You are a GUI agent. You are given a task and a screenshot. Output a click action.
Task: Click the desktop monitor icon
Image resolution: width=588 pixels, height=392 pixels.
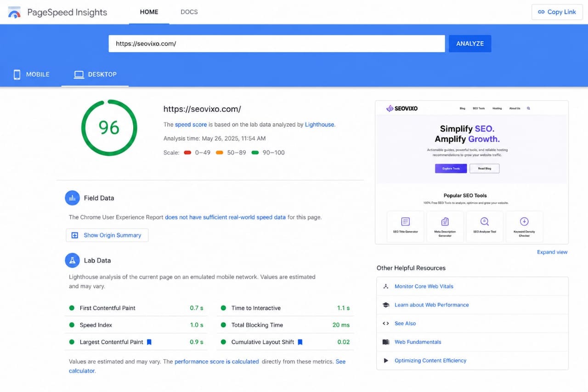(79, 74)
